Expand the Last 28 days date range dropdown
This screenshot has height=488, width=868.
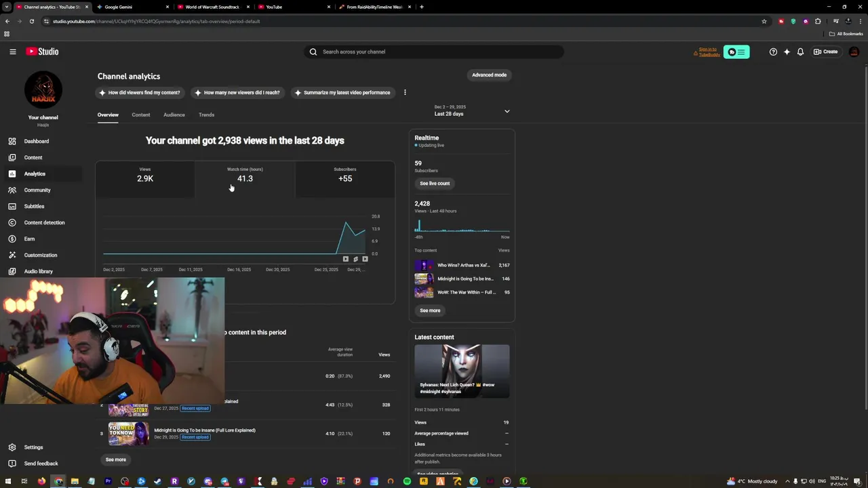472,110
